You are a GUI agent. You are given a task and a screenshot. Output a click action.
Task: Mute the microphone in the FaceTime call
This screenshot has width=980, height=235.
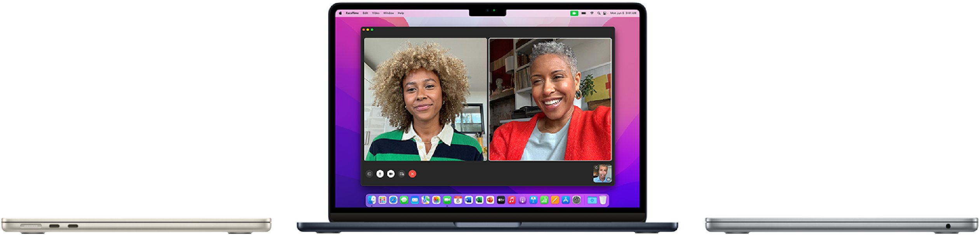click(380, 174)
